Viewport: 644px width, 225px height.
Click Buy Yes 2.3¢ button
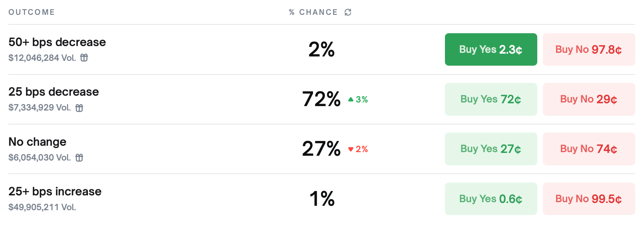tap(490, 50)
